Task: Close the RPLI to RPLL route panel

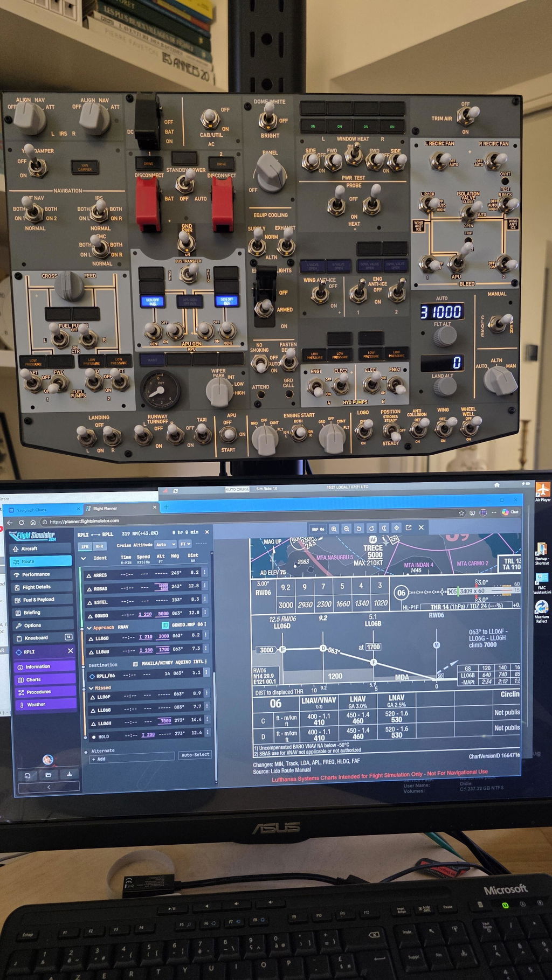Action: (x=206, y=532)
